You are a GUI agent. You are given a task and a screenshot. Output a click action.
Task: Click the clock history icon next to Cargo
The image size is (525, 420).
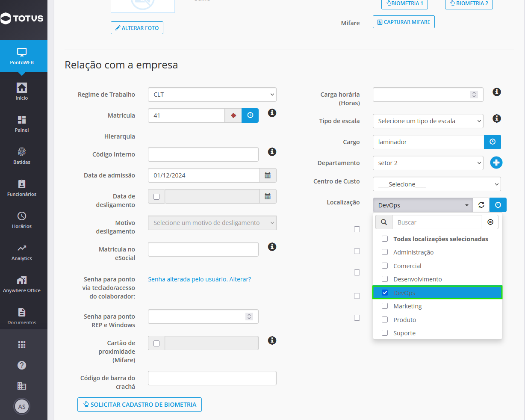click(493, 142)
